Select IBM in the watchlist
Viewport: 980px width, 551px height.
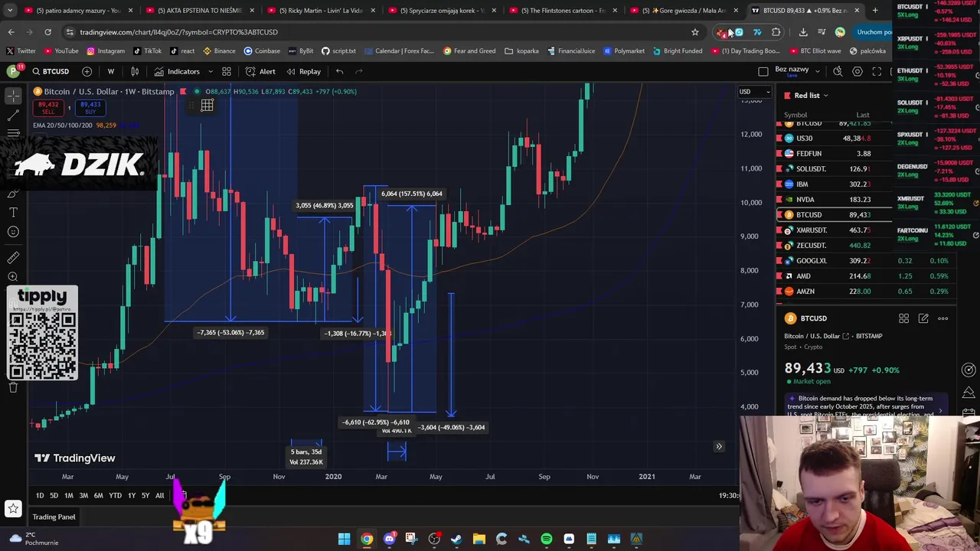835,184
